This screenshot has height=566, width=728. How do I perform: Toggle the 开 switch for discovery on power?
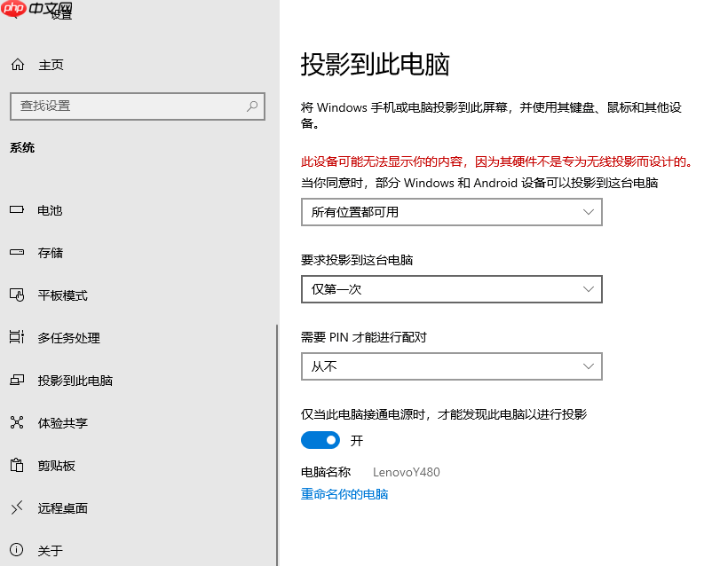pyautogui.click(x=320, y=440)
